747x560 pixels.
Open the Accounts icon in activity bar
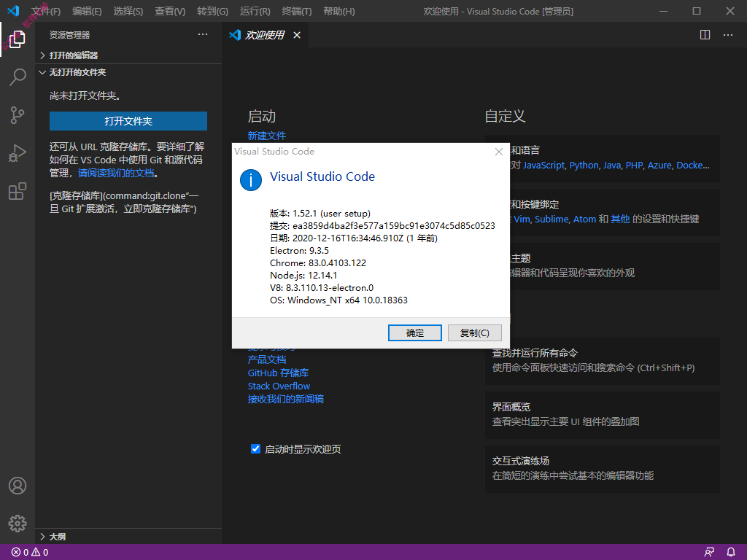(x=18, y=486)
